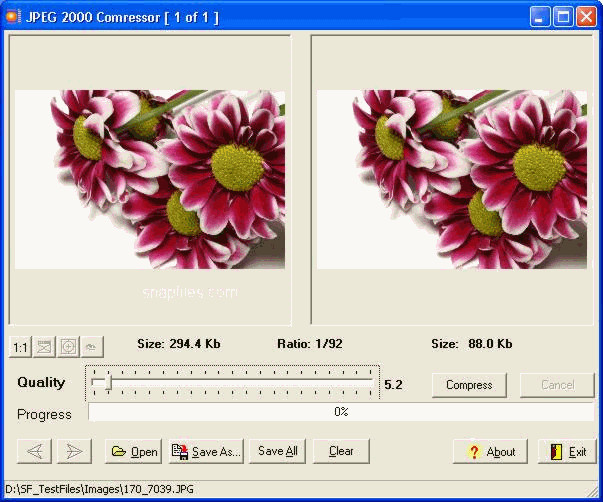Image resolution: width=603 pixels, height=502 pixels.
Task: Click the file path in the status bar
Action: pyautogui.click(x=100, y=489)
